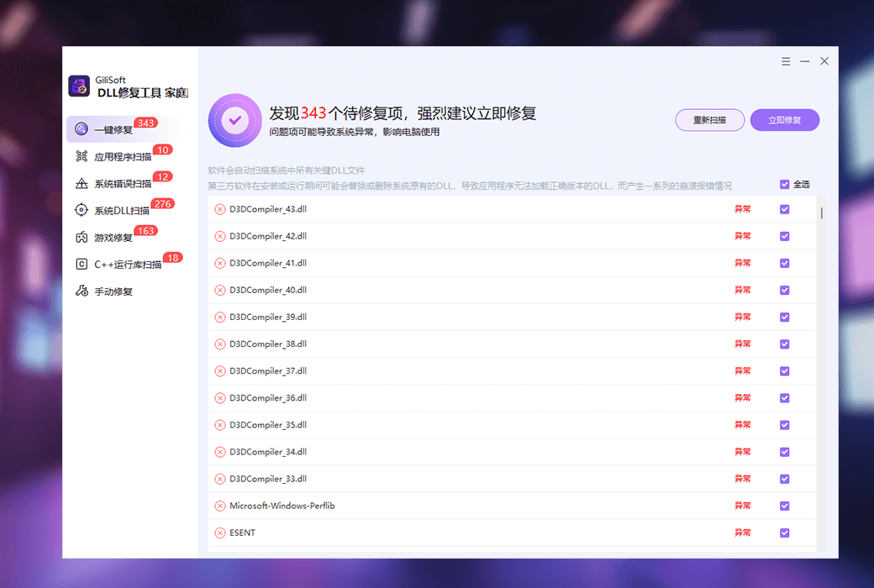
Task: Click error icon beside D3DCompiler_36.dll
Action: click(220, 398)
